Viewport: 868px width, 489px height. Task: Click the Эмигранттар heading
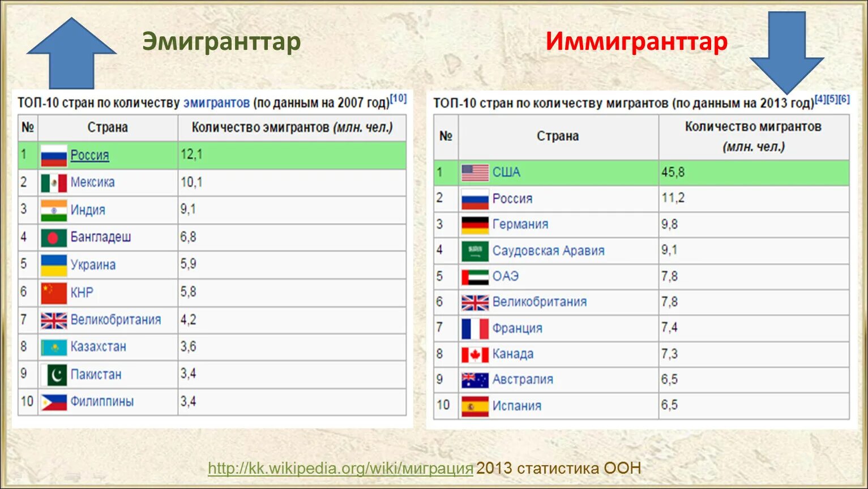tap(221, 42)
